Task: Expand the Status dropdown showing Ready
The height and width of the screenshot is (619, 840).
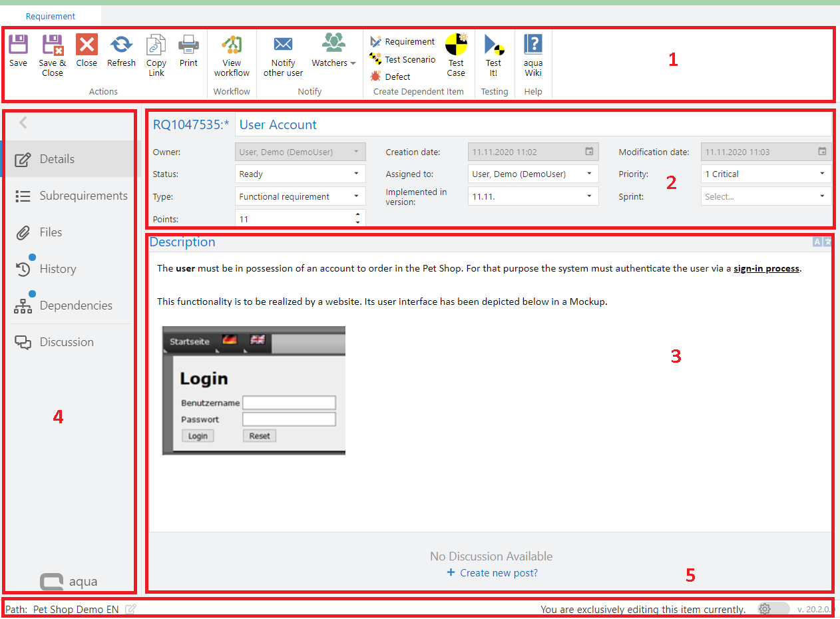Action: [x=356, y=174]
